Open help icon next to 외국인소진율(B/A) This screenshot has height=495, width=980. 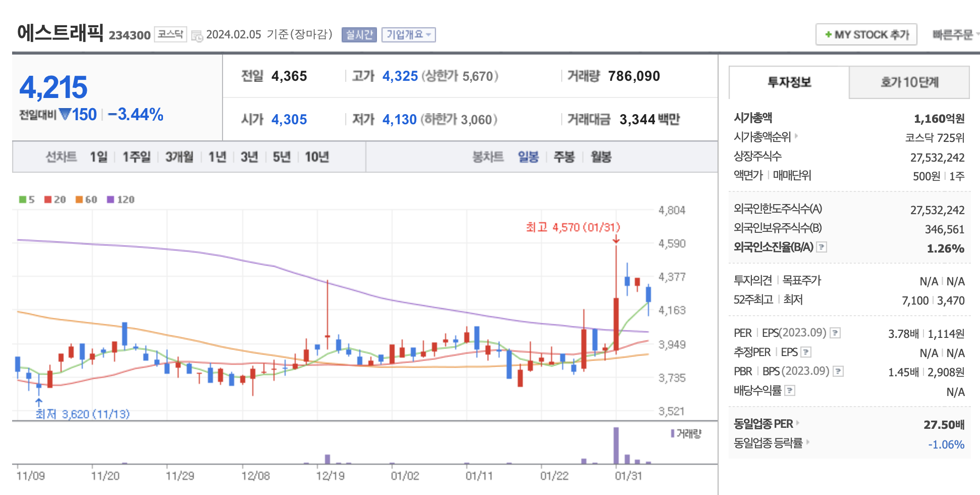click(822, 247)
